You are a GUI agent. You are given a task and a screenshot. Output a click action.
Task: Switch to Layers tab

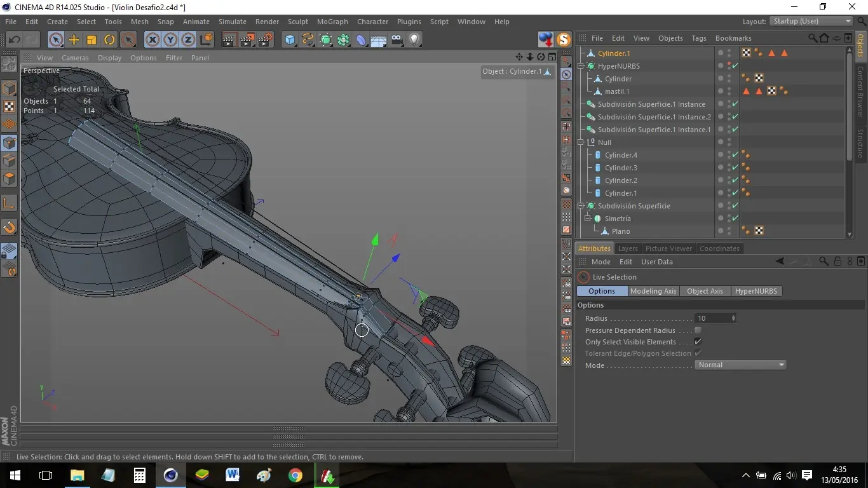628,248
